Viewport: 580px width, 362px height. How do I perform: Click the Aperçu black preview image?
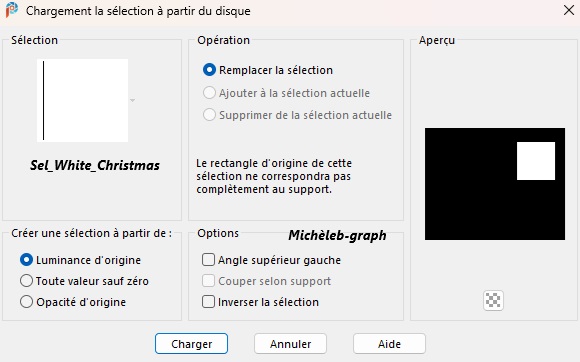pyautogui.click(x=495, y=184)
